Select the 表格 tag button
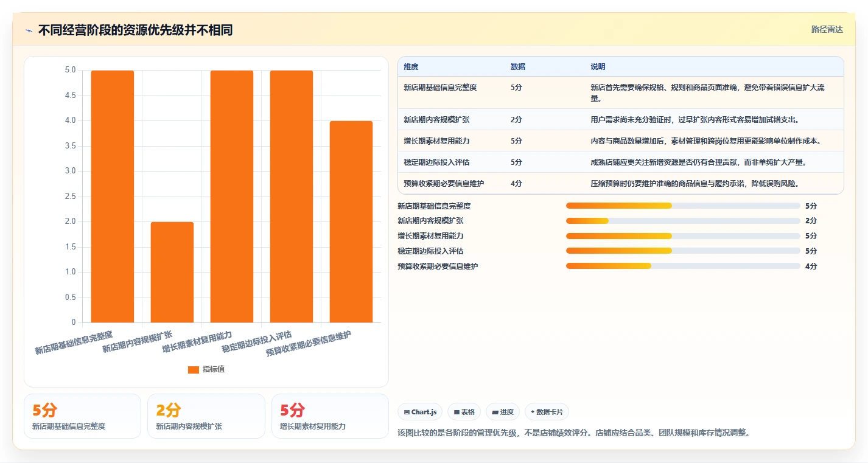Viewport: 868px width, 463px height. [x=464, y=412]
